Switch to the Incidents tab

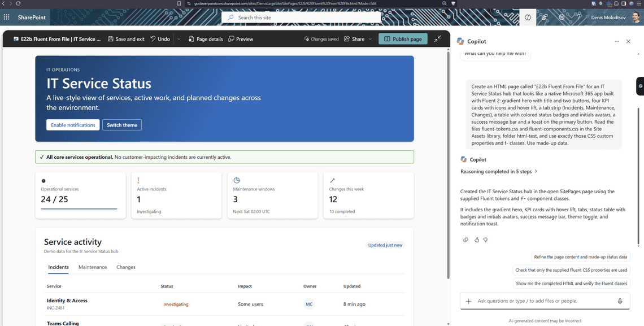(58, 267)
